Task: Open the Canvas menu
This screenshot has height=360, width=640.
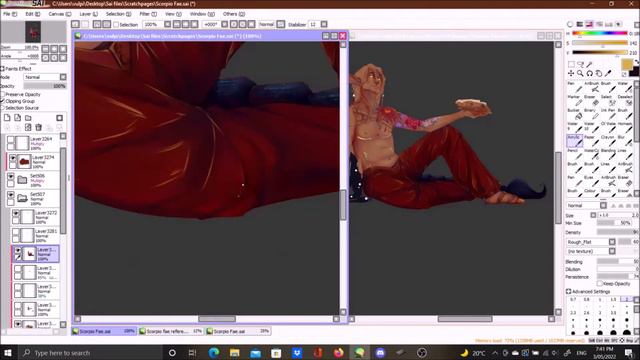Action: point(60,14)
